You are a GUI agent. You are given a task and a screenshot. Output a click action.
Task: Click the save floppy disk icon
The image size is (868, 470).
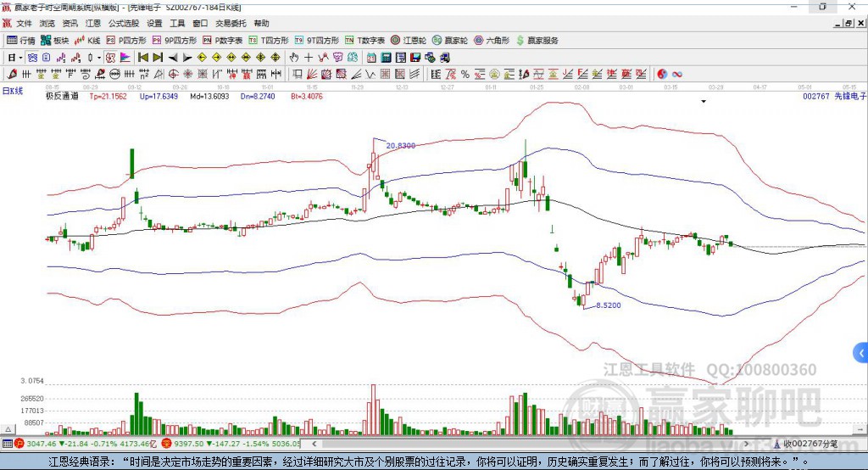tap(415, 58)
